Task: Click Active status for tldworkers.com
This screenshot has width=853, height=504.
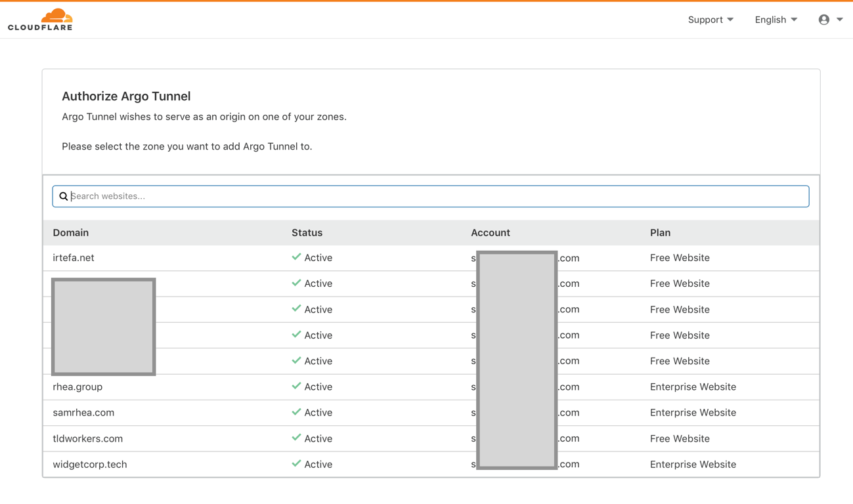Action: point(318,438)
